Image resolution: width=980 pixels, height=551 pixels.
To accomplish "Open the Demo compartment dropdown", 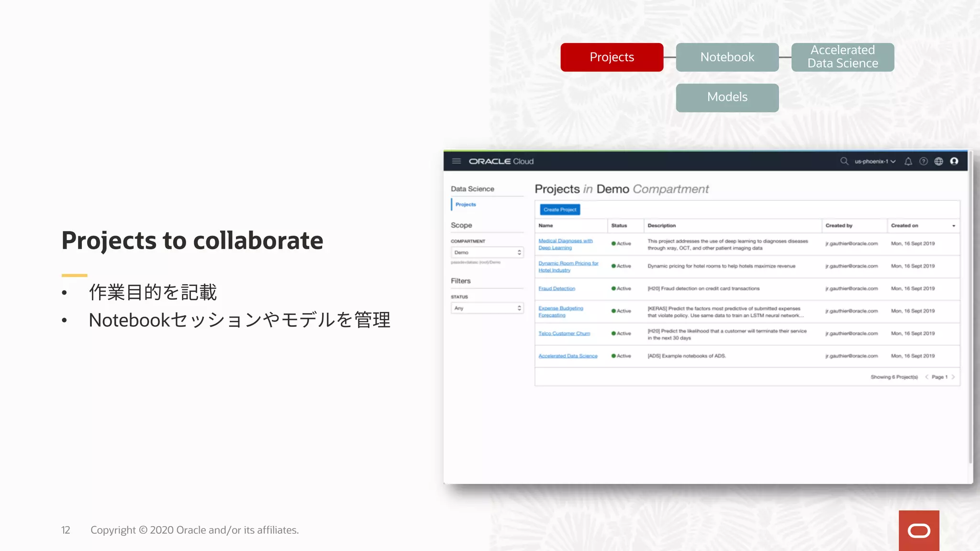I will [487, 252].
